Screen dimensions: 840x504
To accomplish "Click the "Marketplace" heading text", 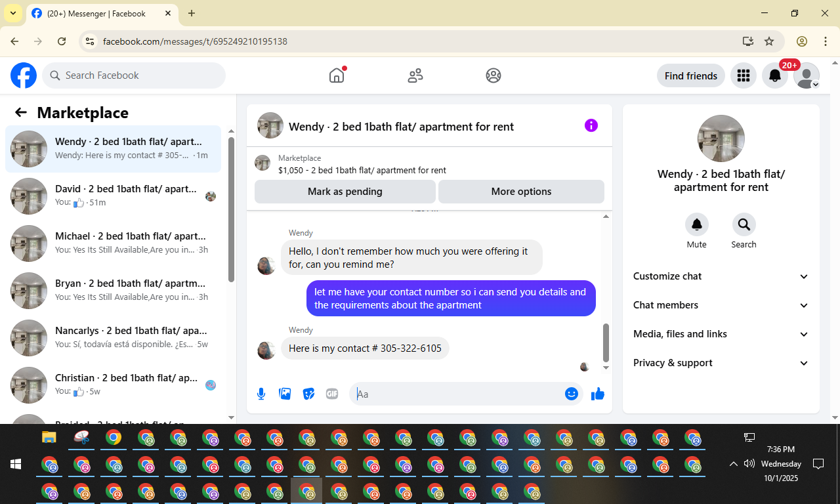I will coord(83,112).
